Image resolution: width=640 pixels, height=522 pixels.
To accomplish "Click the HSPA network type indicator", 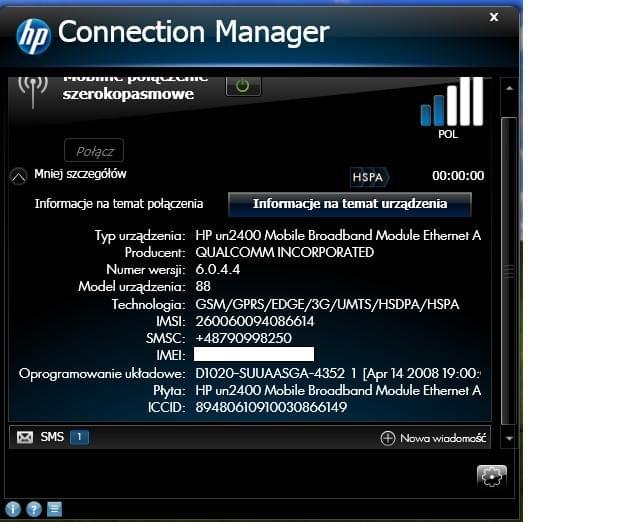I will [x=369, y=177].
